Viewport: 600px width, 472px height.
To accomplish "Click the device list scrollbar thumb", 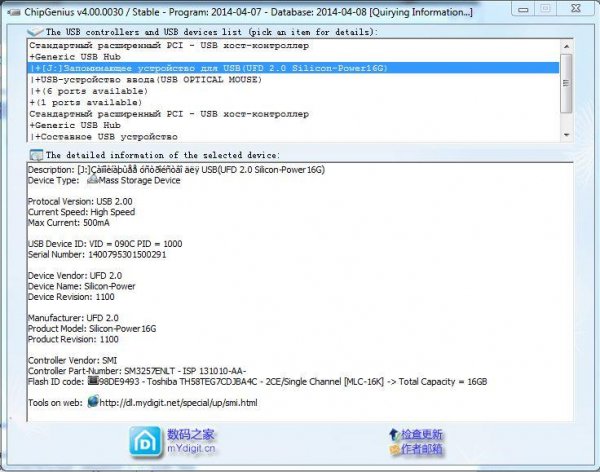I will [x=567, y=83].
